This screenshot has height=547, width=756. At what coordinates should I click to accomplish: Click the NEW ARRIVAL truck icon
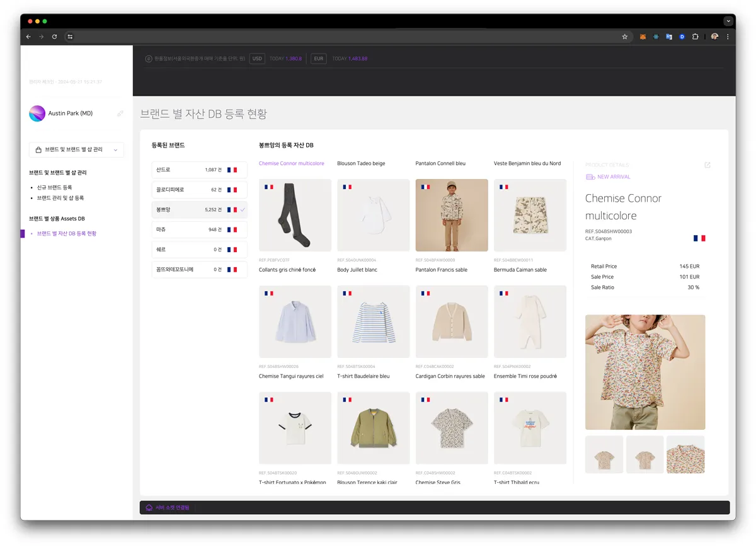(590, 177)
